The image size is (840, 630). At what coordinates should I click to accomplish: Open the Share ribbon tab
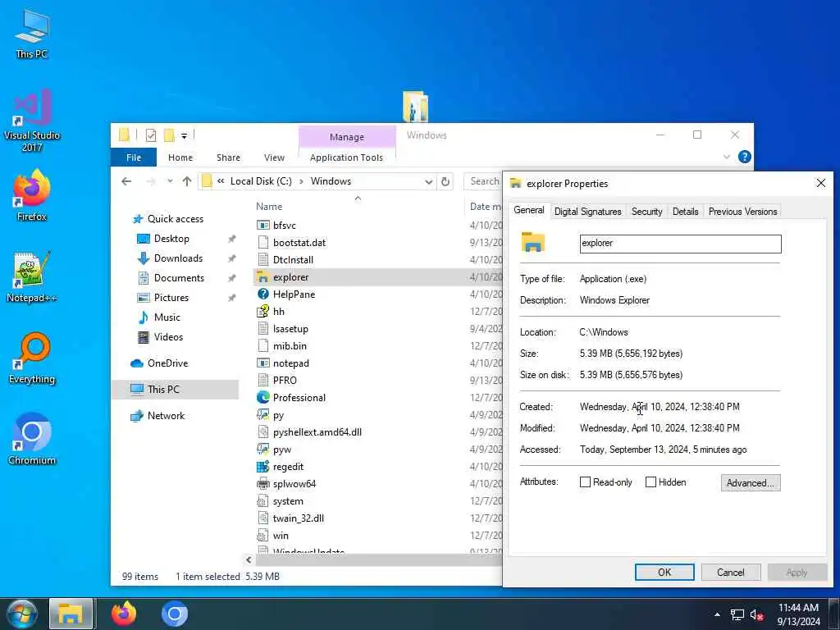(228, 157)
